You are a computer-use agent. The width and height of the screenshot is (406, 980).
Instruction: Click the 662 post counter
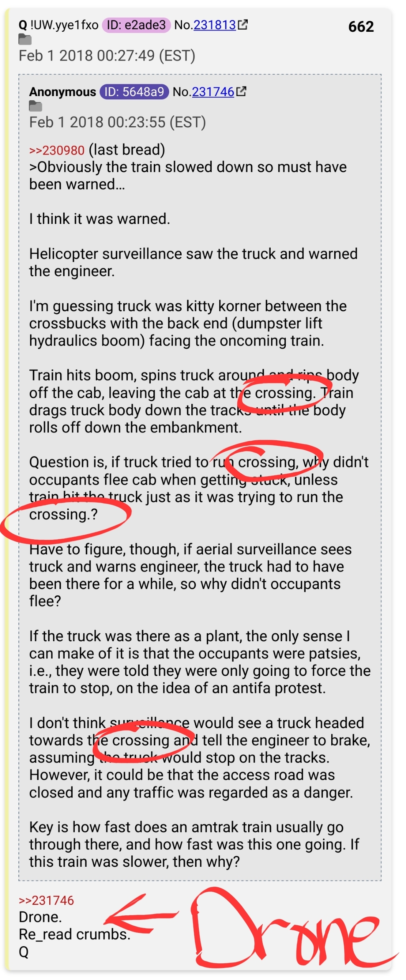tap(361, 27)
